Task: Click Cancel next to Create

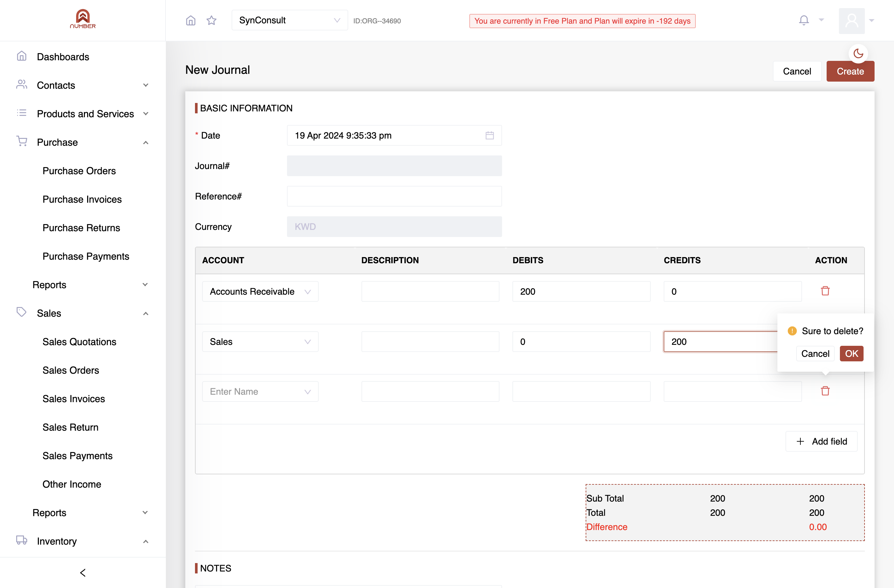Action: pos(797,71)
